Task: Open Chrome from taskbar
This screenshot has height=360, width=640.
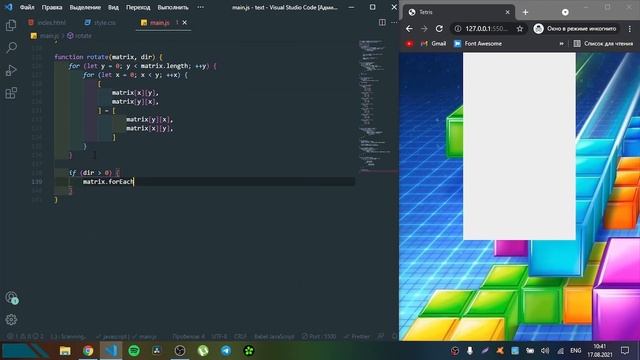Action: [x=88, y=351]
